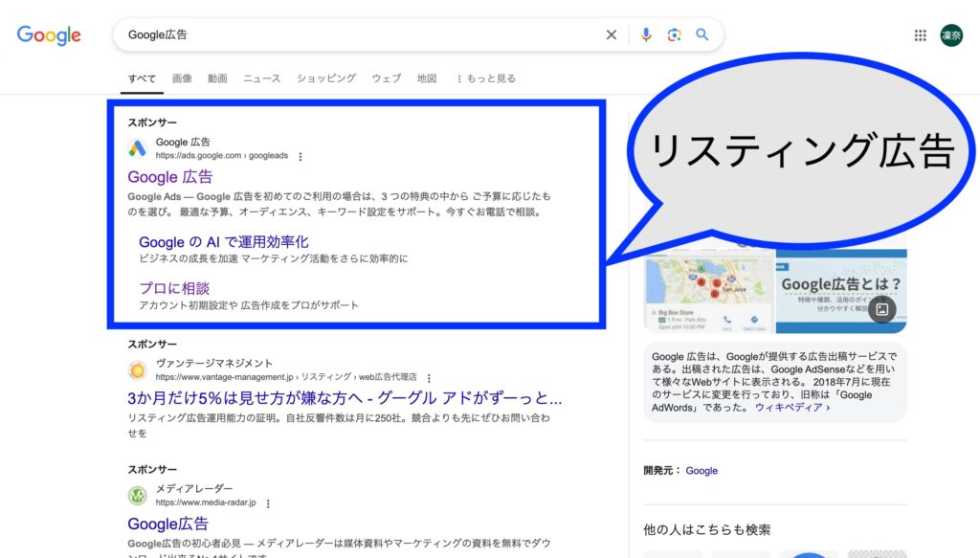Open the ショッピング tab
The width and height of the screenshot is (980, 558).
pos(326,78)
